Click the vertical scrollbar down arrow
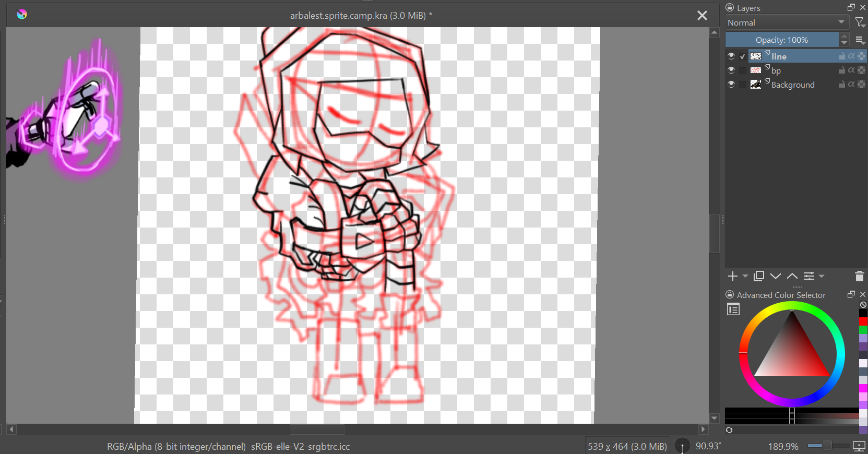The image size is (868, 454). pyautogui.click(x=715, y=418)
